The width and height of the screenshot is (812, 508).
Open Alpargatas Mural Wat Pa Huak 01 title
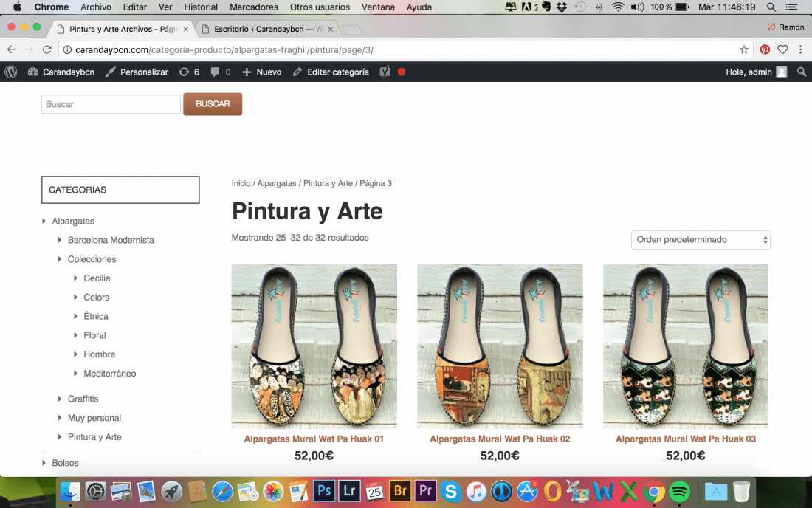click(x=314, y=439)
